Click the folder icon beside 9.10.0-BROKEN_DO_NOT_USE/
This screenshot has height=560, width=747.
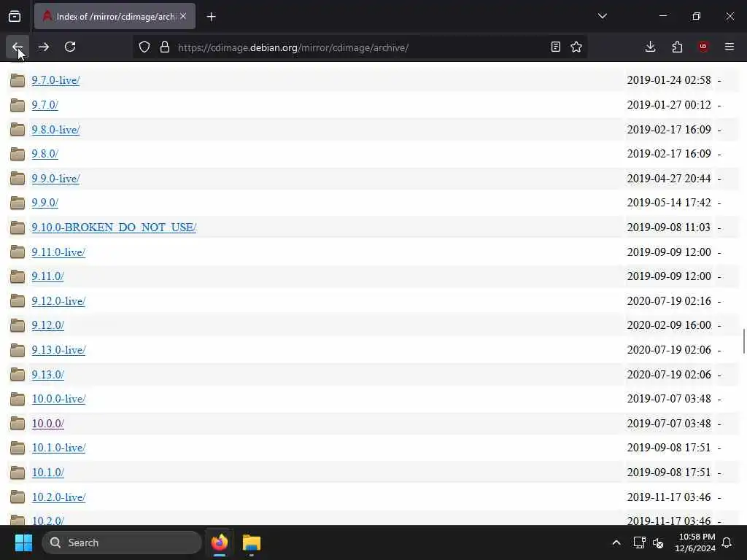[x=18, y=227]
